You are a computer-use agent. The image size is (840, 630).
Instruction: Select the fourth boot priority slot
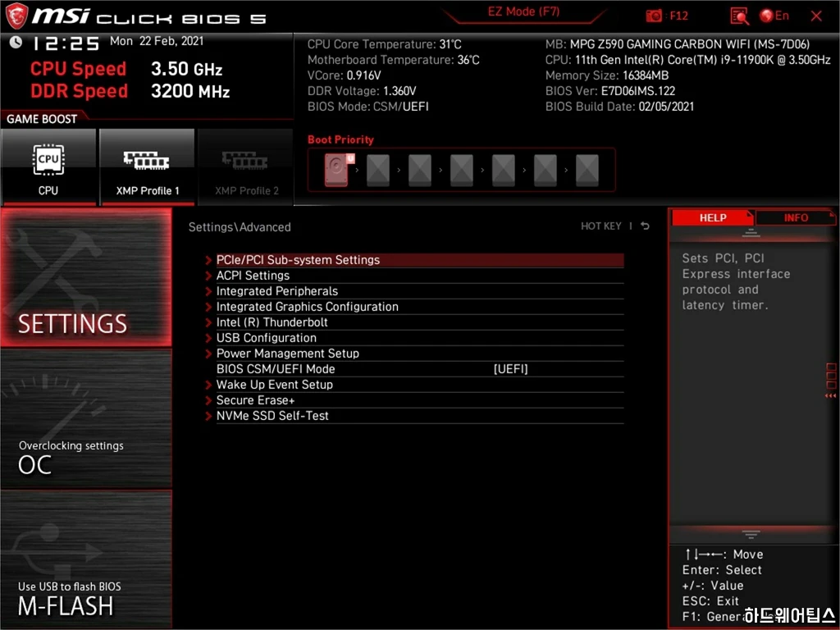point(462,170)
